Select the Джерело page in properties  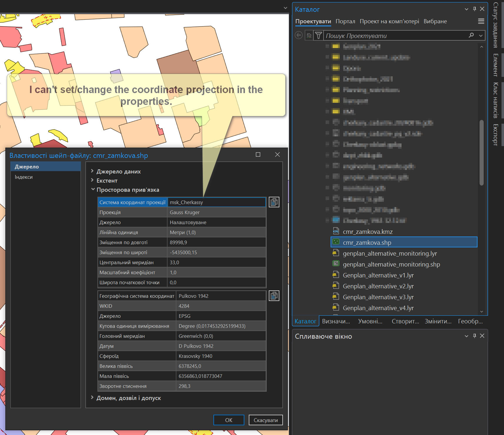[46, 166]
